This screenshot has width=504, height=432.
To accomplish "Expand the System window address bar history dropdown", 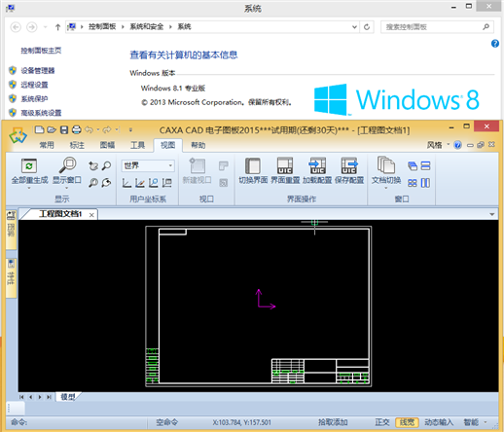I will (x=354, y=27).
